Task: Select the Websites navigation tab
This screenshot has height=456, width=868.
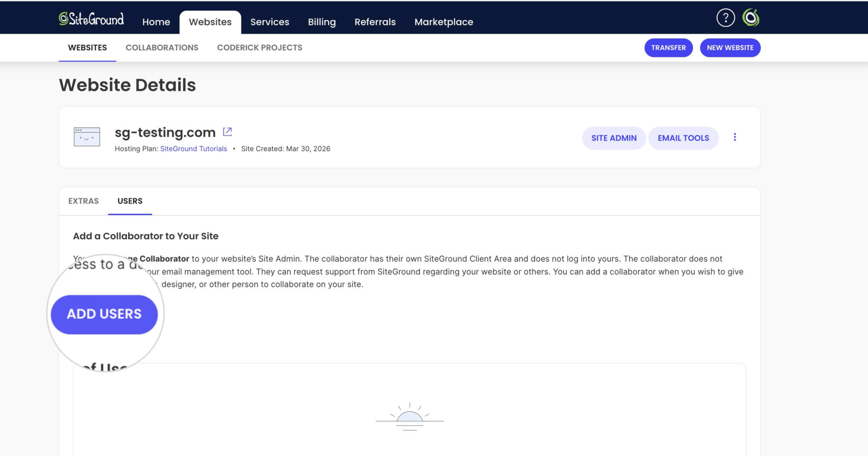Action: (x=210, y=22)
